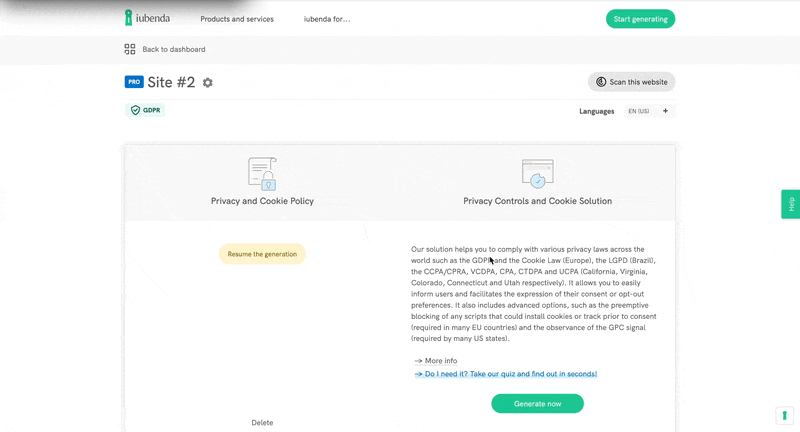
Task: Click the iubenda logo
Action: (x=146, y=18)
